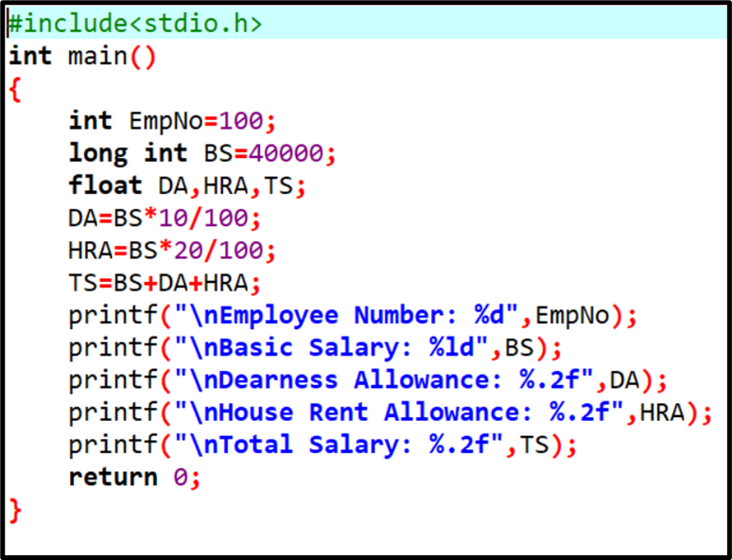Click on the value 40000

click(287, 153)
